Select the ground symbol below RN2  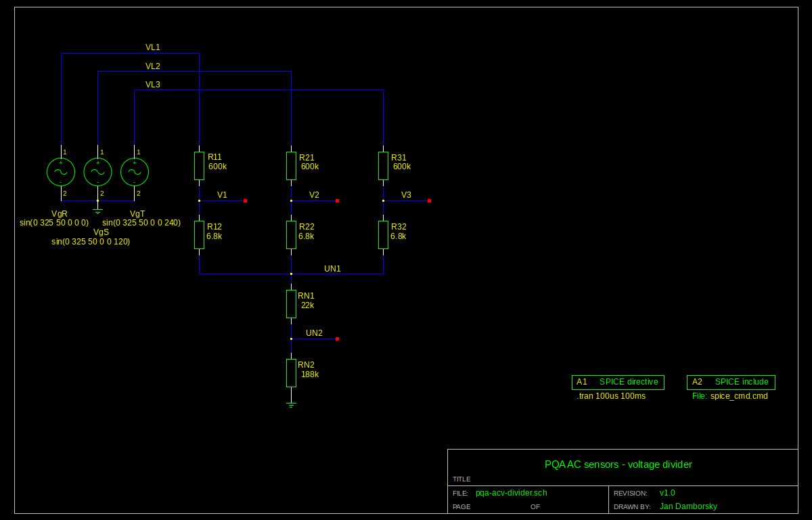coord(291,404)
